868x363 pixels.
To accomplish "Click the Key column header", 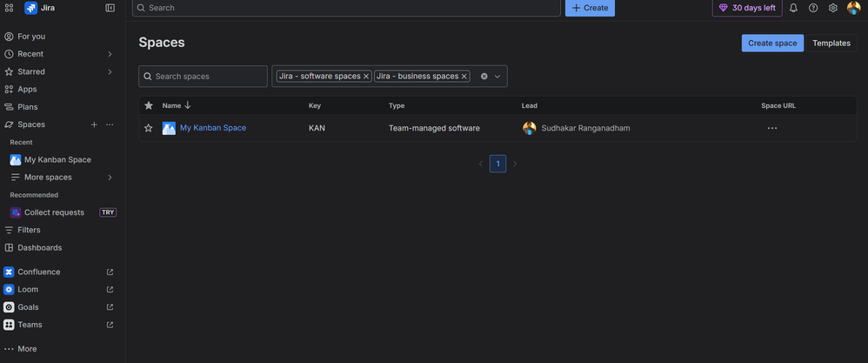I will (x=315, y=105).
